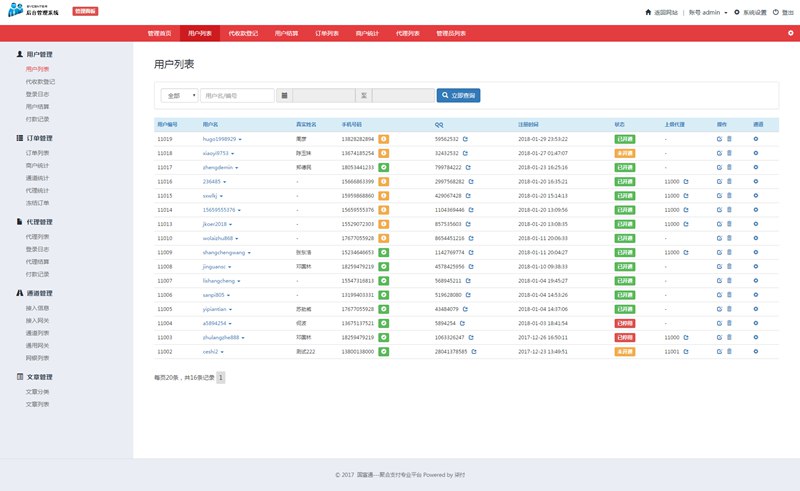Click the delete trash icon for user 11019
Image resolution: width=800 pixels, height=491 pixels.
point(730,139)
